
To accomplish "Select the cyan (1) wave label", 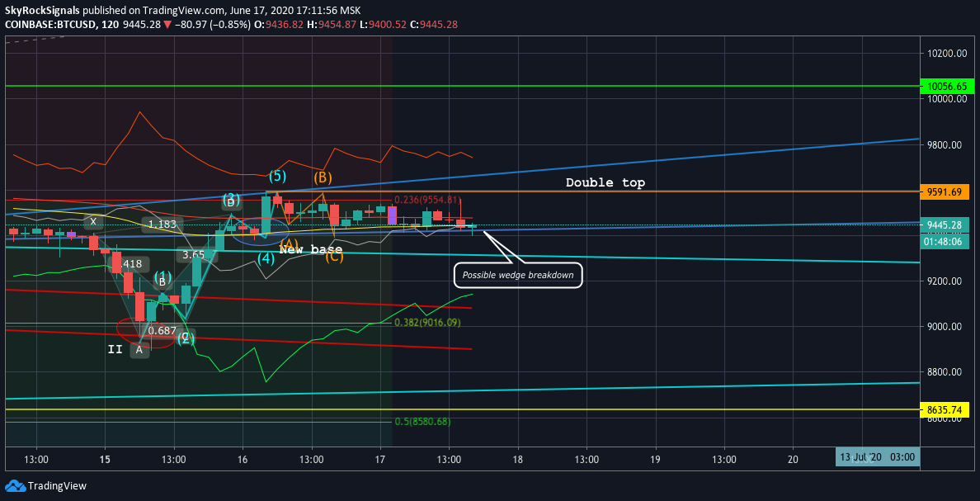I will pyautogui.click(x=163, y=276).
